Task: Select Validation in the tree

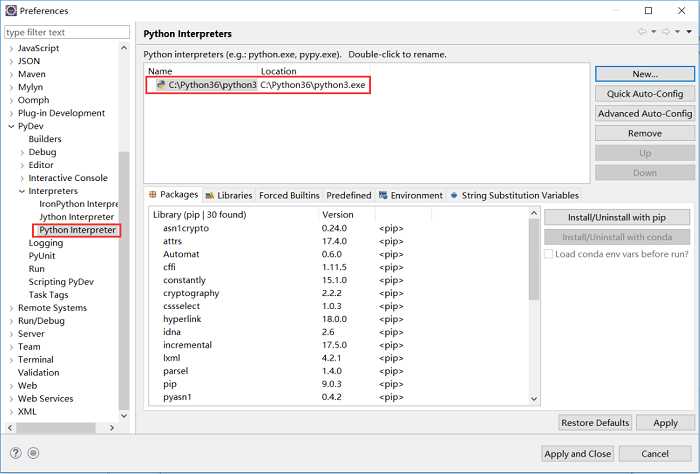Action: click(38, 373)
